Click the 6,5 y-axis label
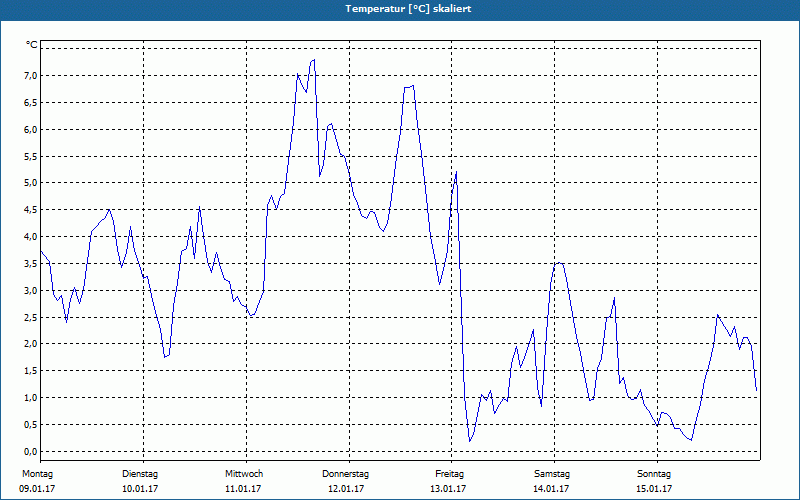 pyautogui.click(x=30, y=103)
